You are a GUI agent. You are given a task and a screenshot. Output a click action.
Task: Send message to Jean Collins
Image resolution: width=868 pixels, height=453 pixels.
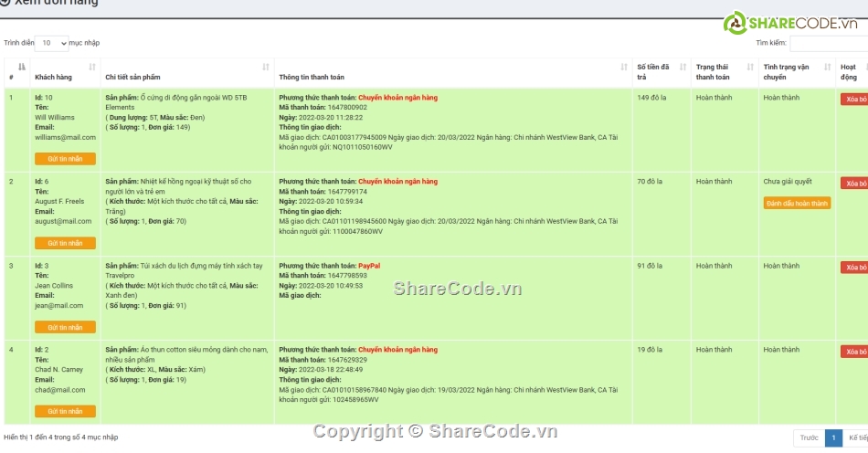(65, 328)
